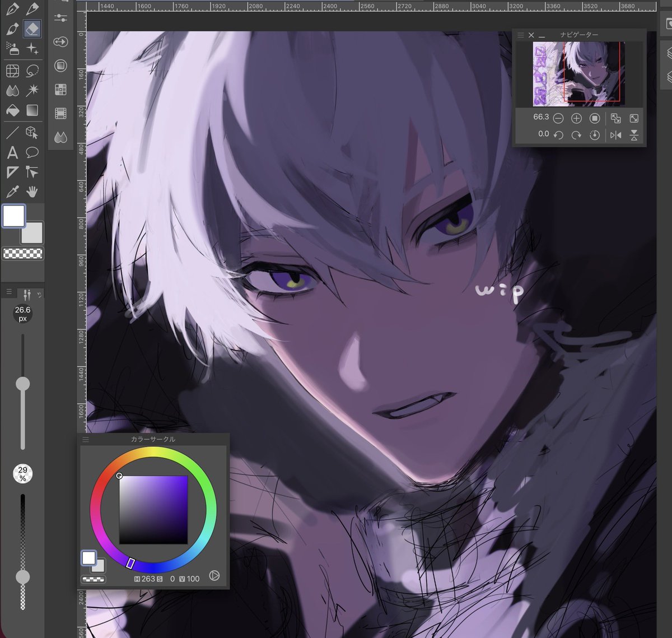Reset canvas rotation in the Navigator
This screenshot has height=638, width=672.
click(x=595, y=134)
